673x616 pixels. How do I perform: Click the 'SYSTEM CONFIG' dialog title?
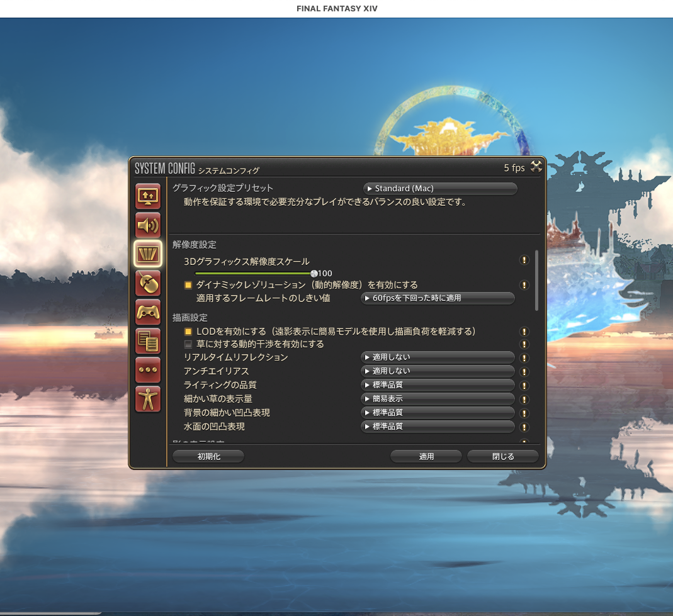(x=165, y=169)
